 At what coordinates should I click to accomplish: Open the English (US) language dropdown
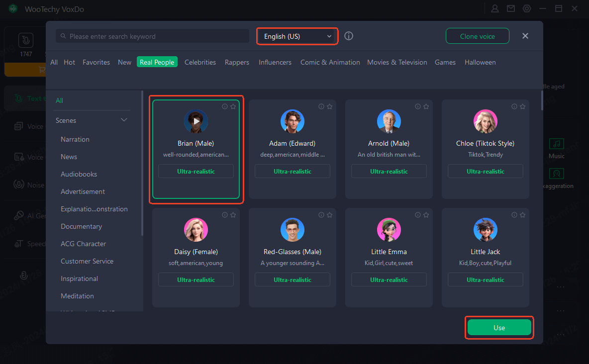coord(297,36)
